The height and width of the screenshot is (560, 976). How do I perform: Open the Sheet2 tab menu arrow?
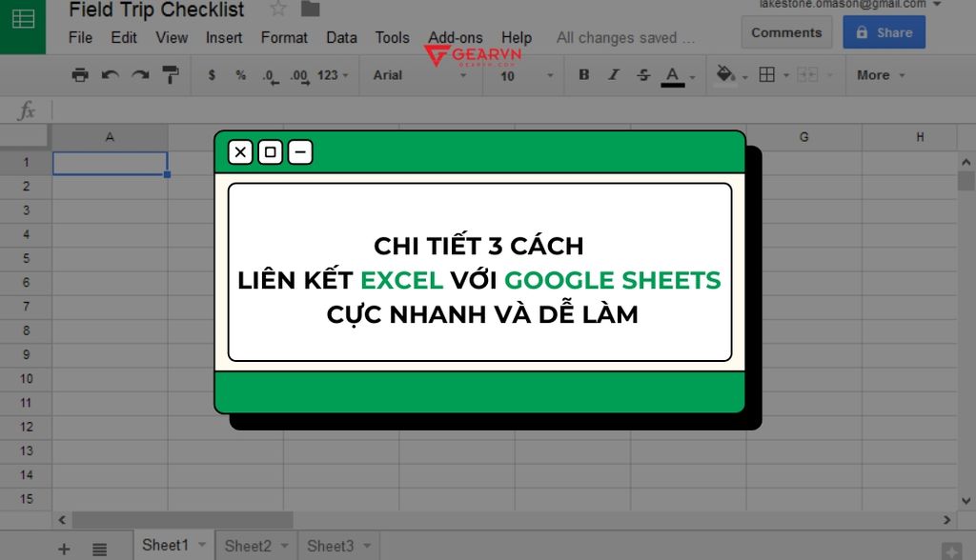point(284,545)
